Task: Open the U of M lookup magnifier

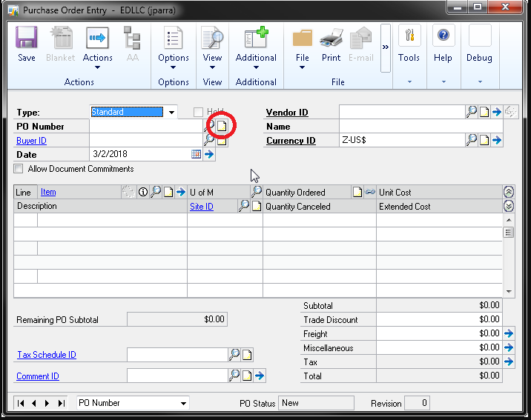Action: click(257, 192)
